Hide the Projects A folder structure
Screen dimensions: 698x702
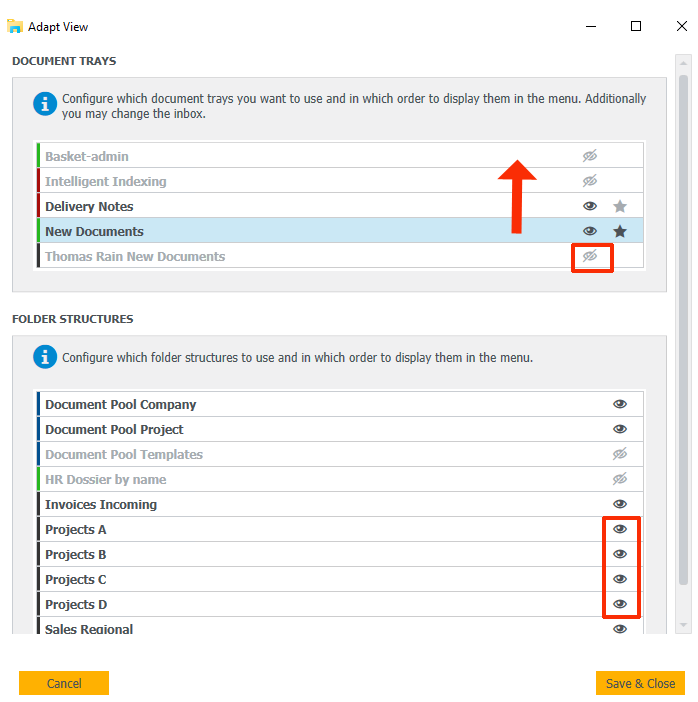tap(620, 529)
